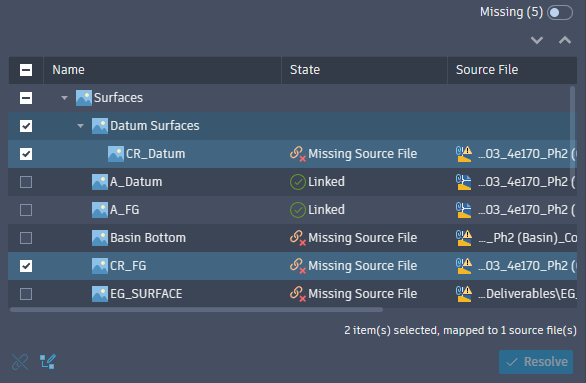Click the edit mapping tree icon
The width and height of the screenshot is (586, 383).
coord(48,362)
